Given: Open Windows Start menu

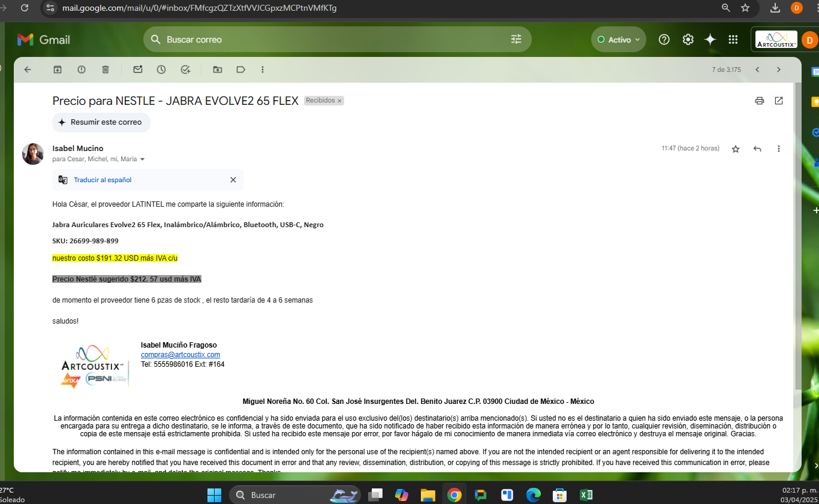Looking at the screenshot, I should coord(214,495).
